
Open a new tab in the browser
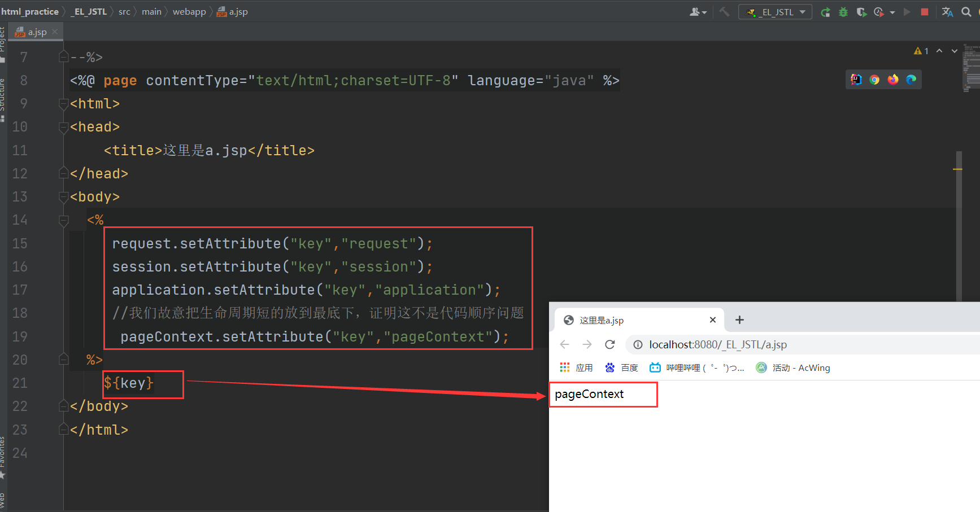[739, 320]
